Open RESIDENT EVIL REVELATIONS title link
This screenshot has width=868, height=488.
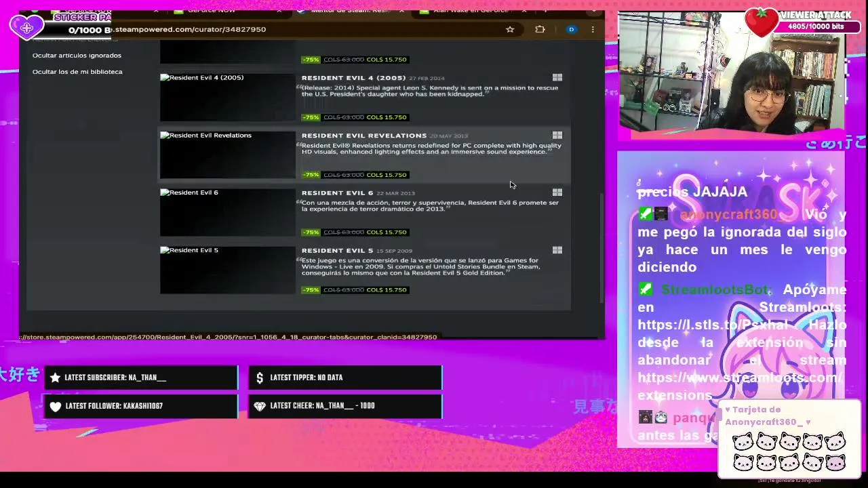click(x=364, y=136)
